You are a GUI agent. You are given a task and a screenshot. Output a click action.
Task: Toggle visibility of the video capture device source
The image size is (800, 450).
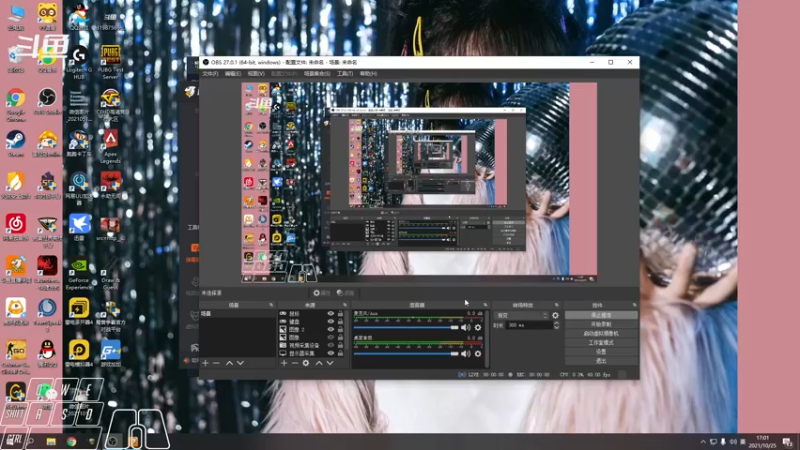pos(331,345)
